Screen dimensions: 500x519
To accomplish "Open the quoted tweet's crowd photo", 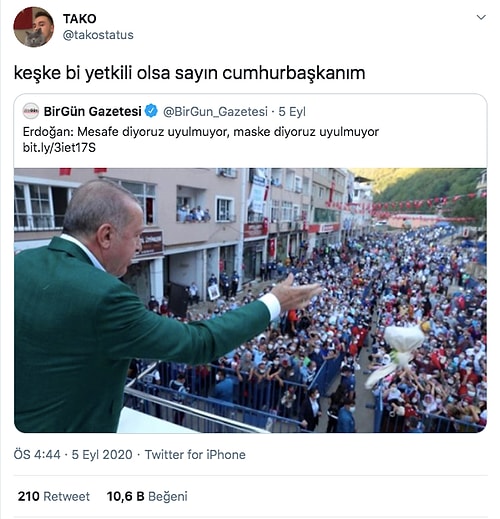I will 250,300.
